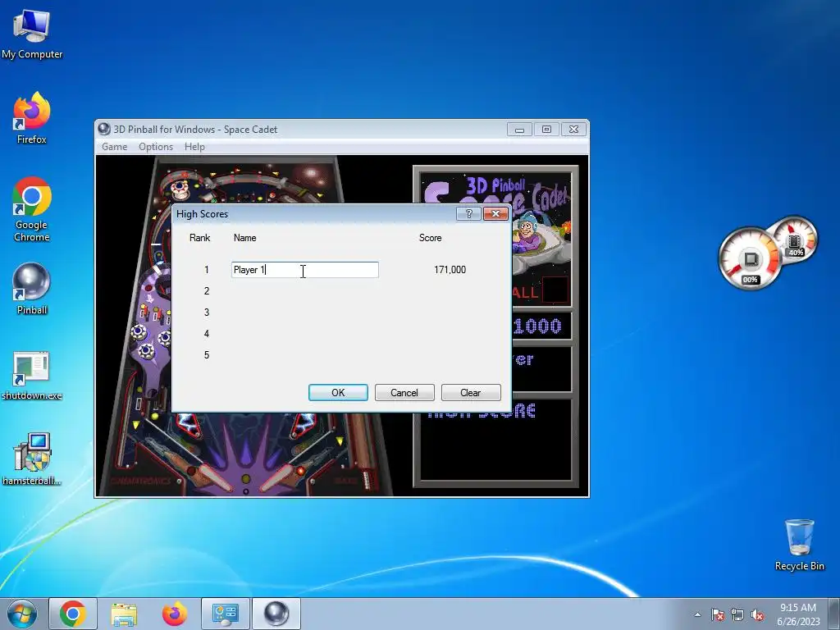The height and width of the screenshot is (630, 840).
Task: Open the network tray icon
Action: point(737,614)
